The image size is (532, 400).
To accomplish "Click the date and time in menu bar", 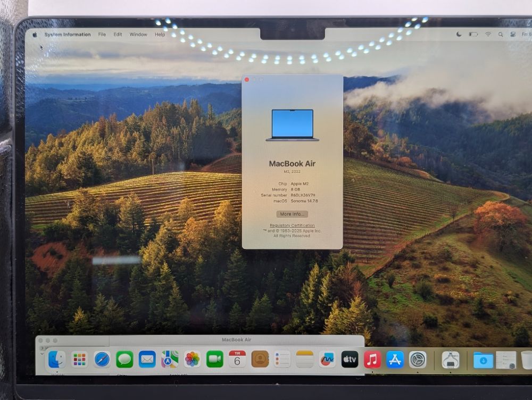I will coord(526,34).
